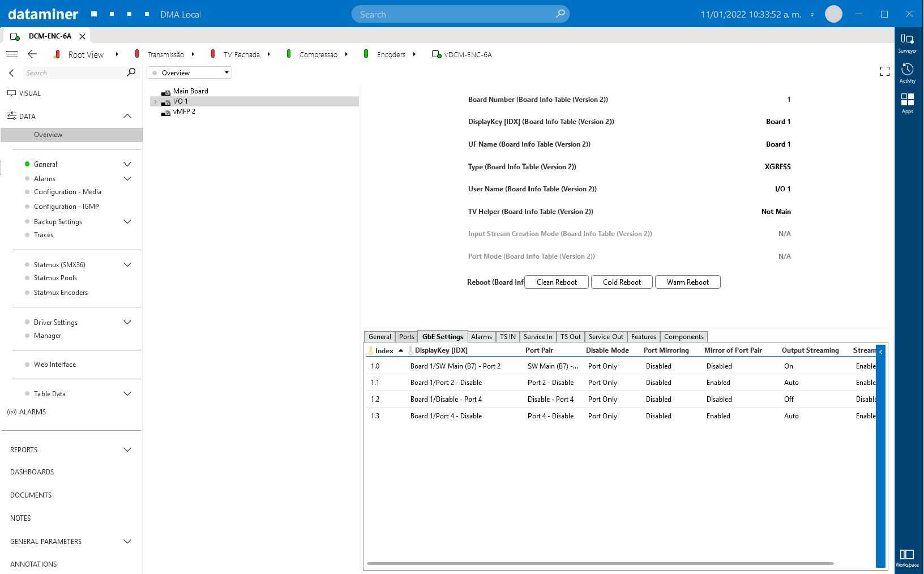924x574 pixels.
Task: Switch to the TS IN tab
Action: [508, 337]
